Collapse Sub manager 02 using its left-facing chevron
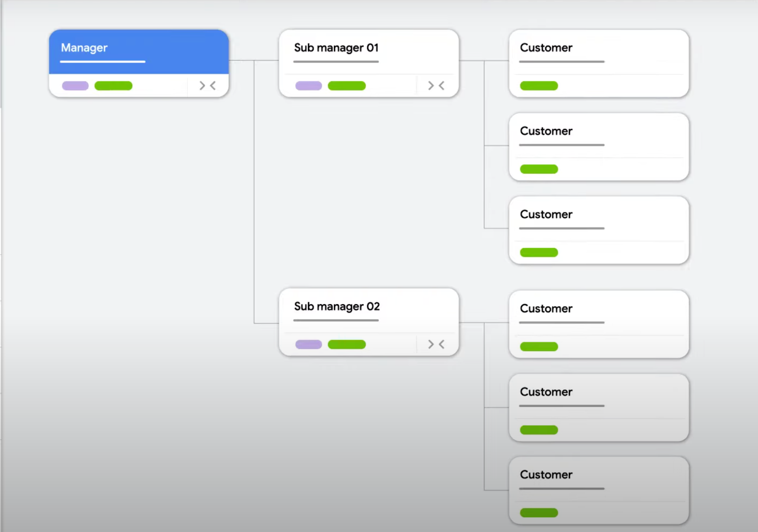Image resolution: width=758 pixels, height=532 pixels. click(441, 344)
